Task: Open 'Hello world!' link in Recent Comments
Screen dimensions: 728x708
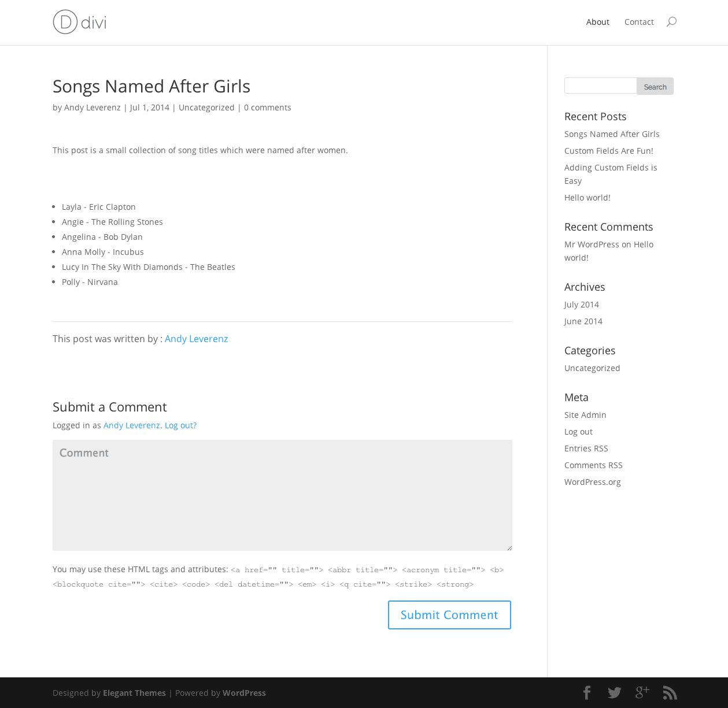Action: pyautogui.click(x=609, y=251)
